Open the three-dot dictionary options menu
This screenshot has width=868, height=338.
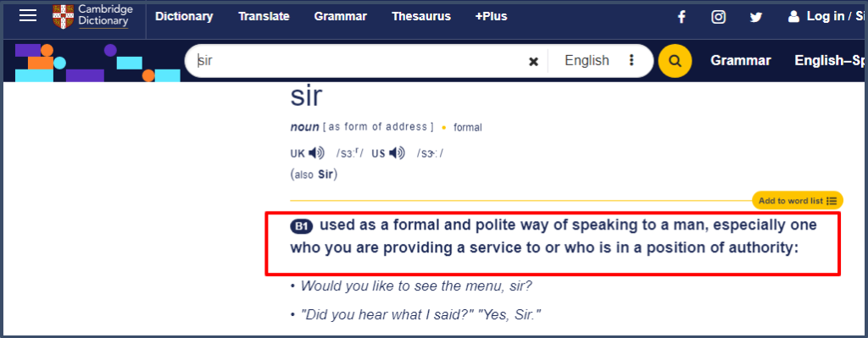pyautogui.click(x=631, y=60)
